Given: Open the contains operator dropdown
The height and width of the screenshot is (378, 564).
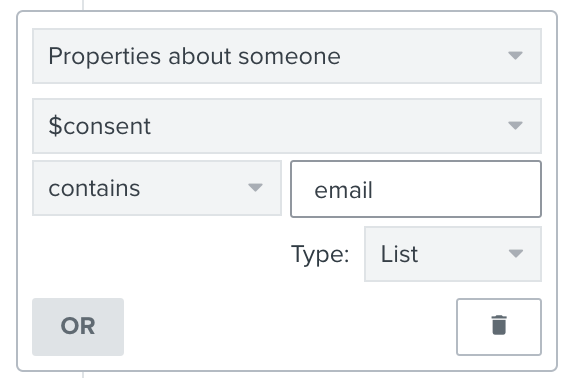Looking at the screenshot, I should point(157,188).
